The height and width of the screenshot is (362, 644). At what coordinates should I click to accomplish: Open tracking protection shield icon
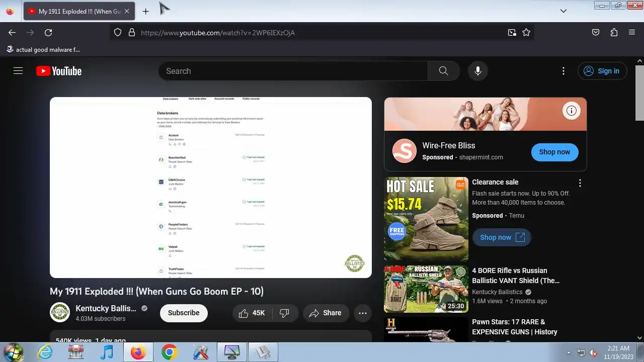click(x=118, y=33)
